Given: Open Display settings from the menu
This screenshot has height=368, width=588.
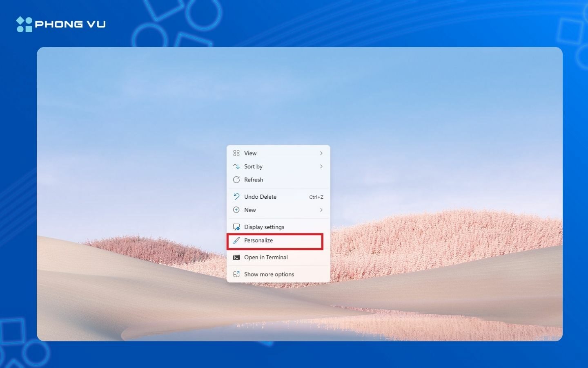Looking at the screenshot, I should coord(278,227).
